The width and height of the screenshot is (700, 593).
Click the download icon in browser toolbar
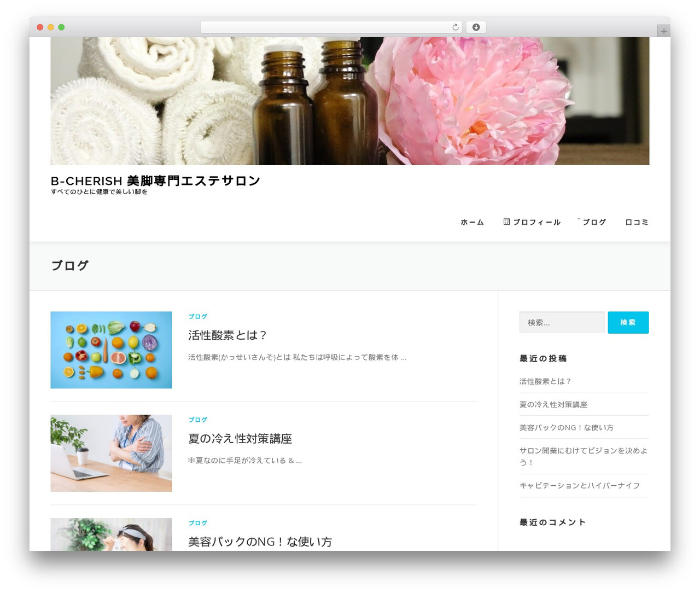[x=476, y=27]
